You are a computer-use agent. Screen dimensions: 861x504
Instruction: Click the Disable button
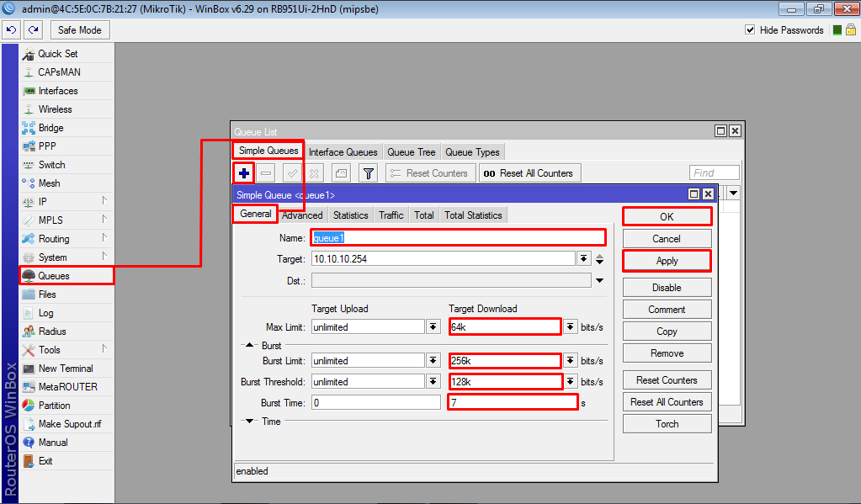click(667, 288)
